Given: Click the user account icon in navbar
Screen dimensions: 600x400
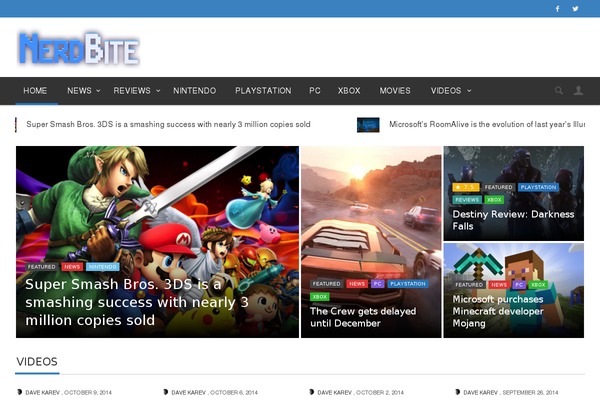Looking at the screenshot, I should tap(578, 91).
